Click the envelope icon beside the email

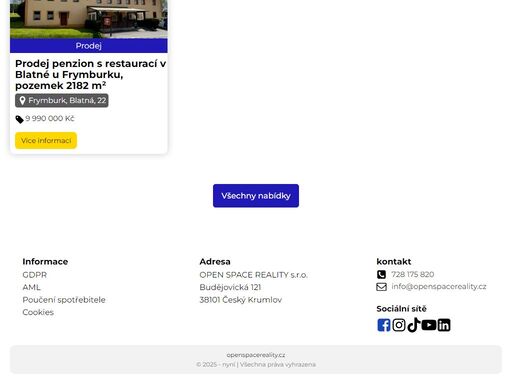(x=381, y=287)
